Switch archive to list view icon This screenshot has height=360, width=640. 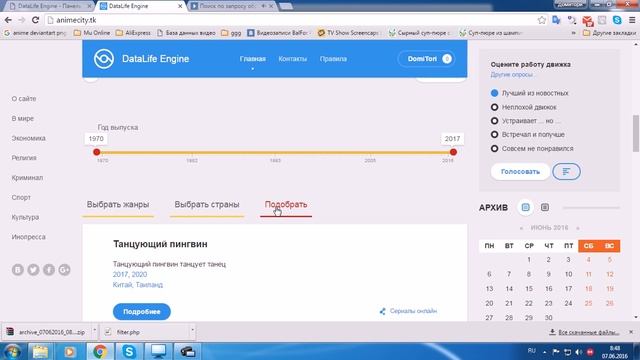point(544,207)
